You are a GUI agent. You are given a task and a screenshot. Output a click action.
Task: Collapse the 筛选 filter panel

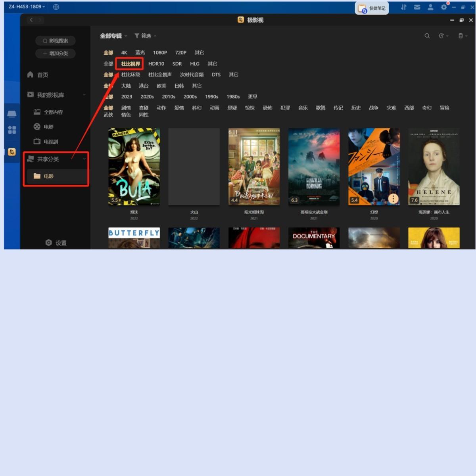click(145, 36)
